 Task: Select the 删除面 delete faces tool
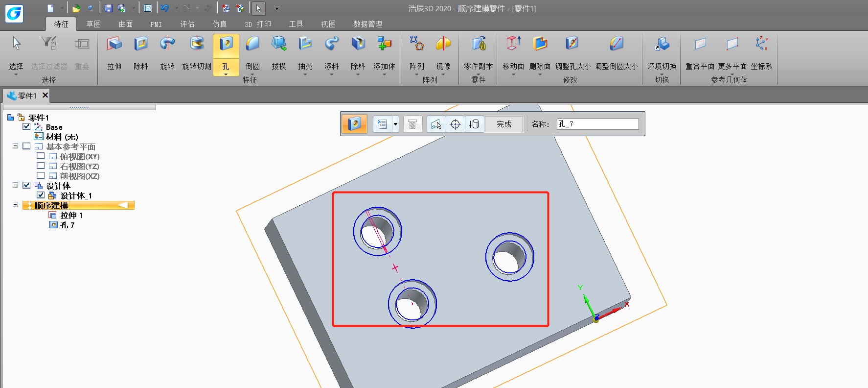(x=540, y=53)
